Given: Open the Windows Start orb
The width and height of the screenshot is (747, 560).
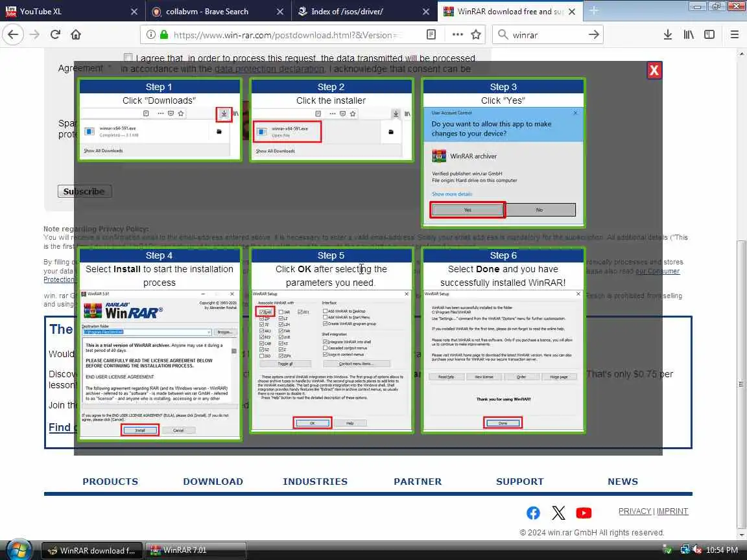Looking at the screenshot, I should click(19, 550).
